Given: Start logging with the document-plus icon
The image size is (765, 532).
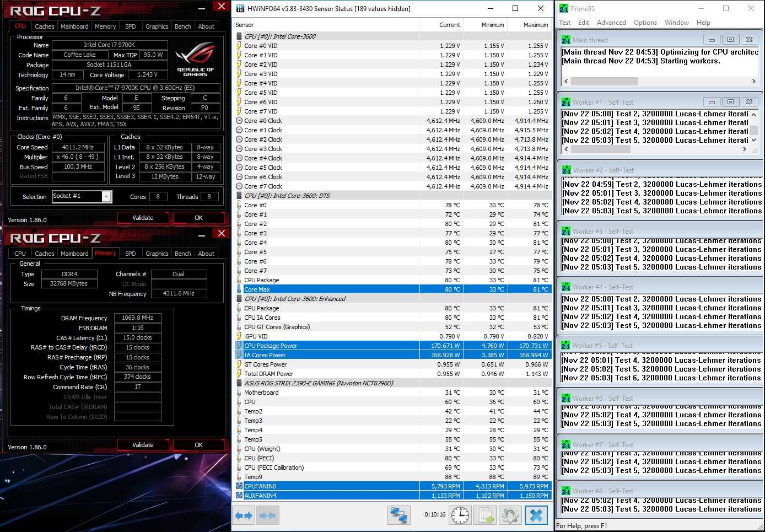Looking at the screenshot, I should (x=485, y=515).
